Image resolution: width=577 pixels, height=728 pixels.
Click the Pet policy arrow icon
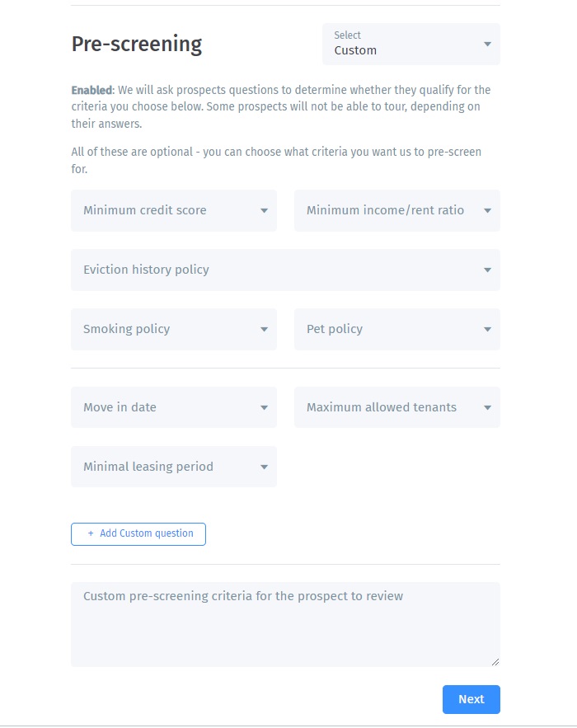click(x=487, y=330)
